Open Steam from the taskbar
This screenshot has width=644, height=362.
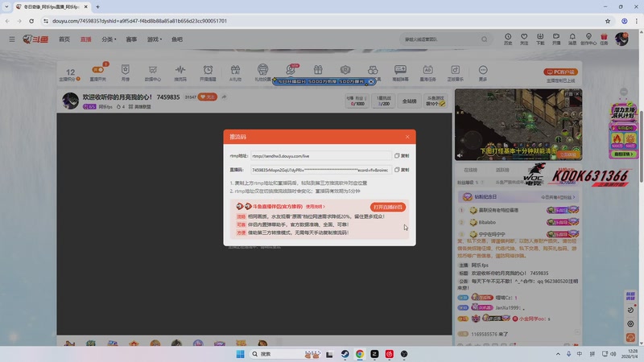tap(345, 354)
